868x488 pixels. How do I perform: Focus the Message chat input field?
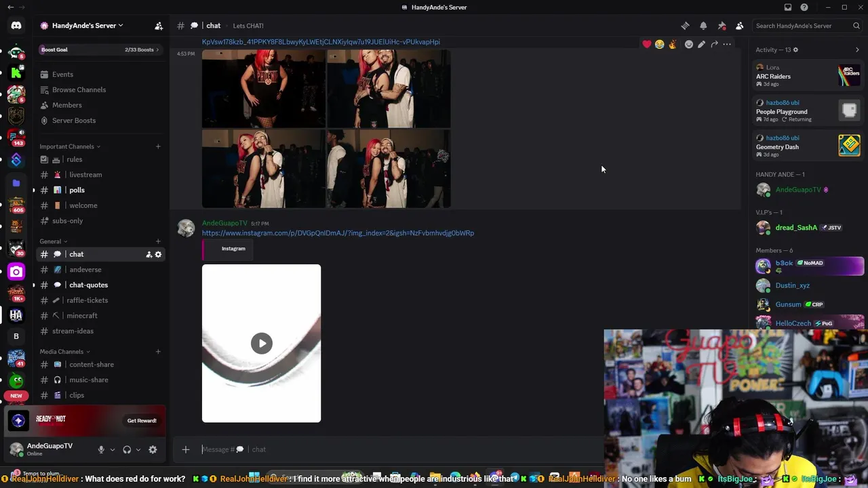coord(400,449)
